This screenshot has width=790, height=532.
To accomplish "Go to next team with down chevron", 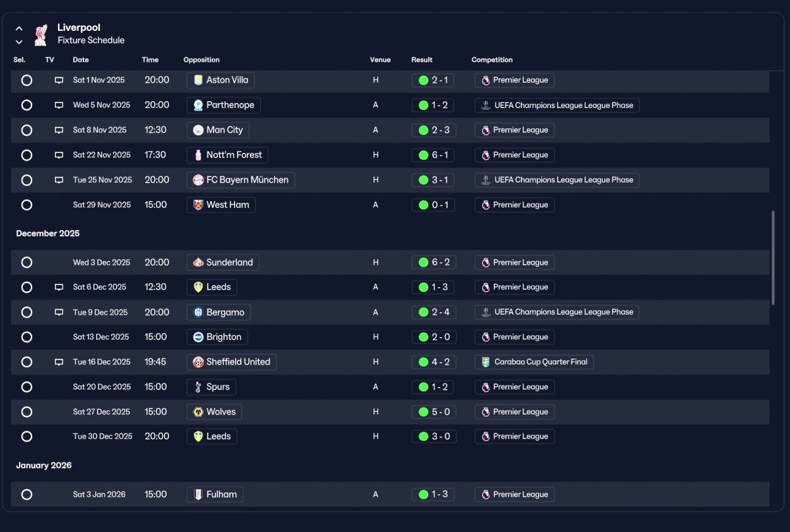I will (19, 42).
